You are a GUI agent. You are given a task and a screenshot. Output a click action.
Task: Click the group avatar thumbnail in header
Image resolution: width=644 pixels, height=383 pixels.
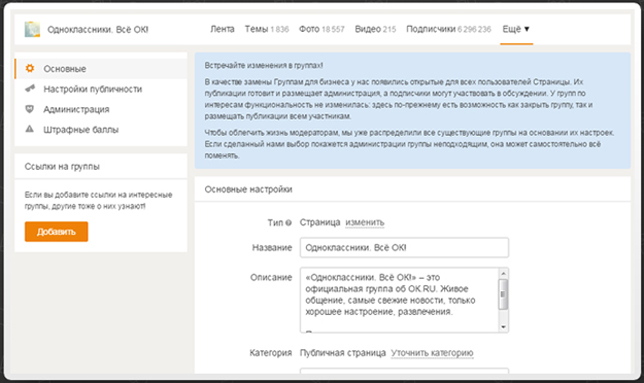[x=32, y=30]
